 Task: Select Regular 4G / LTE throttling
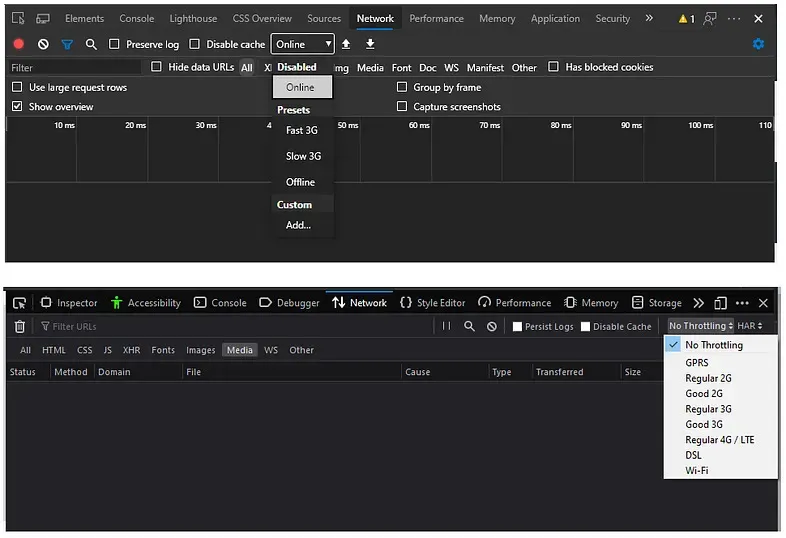(720, 440)
